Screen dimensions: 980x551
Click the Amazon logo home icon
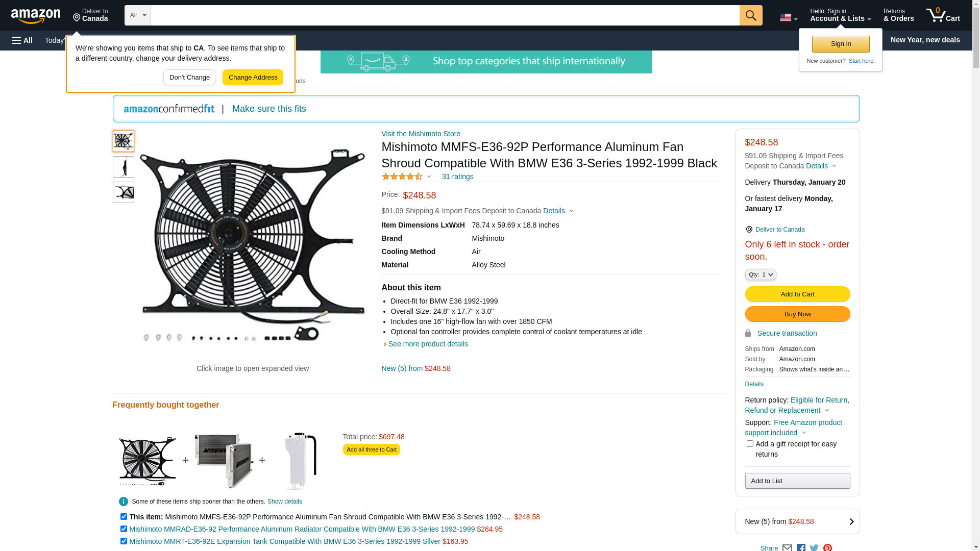point(36,16)
